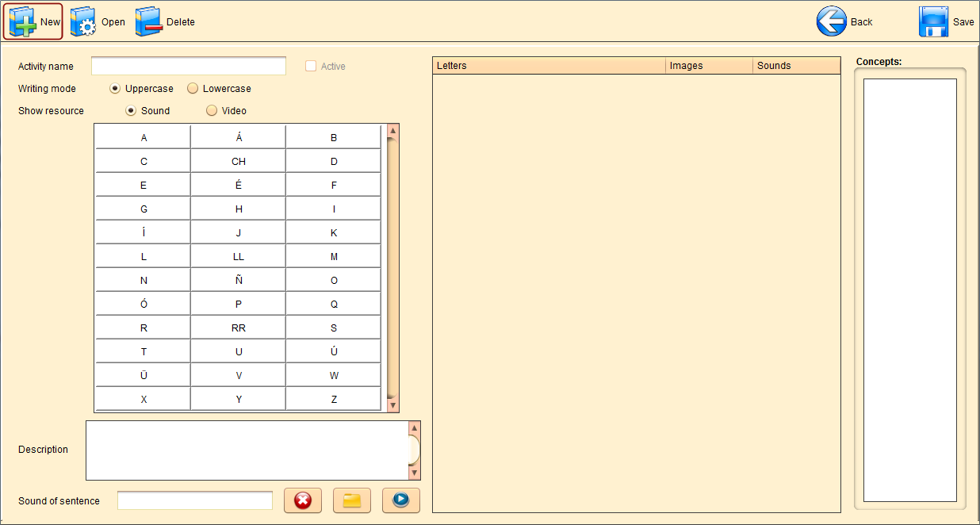Choose Video as show resource
Screen dimensions: 980x525
tap(212, 110)
